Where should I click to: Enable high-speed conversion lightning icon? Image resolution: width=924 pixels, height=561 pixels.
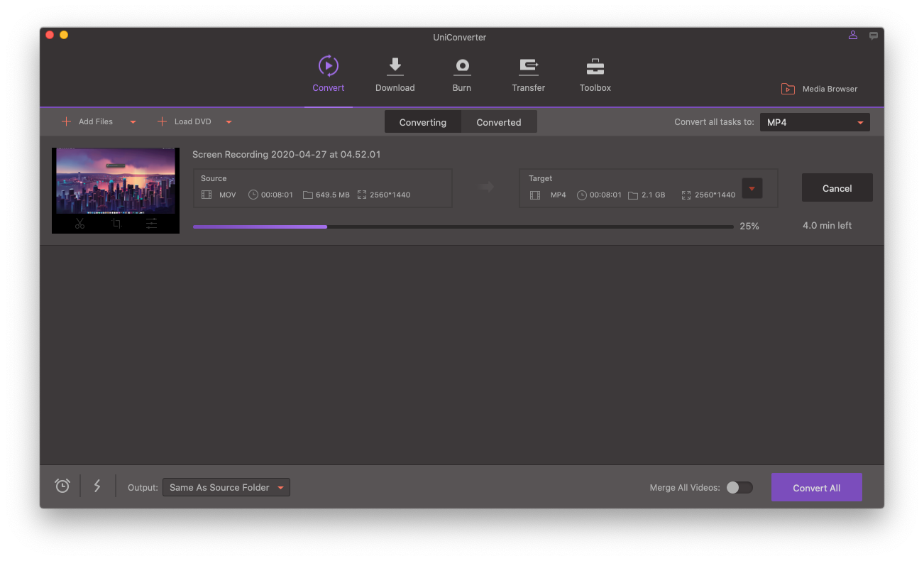(97, 486)
